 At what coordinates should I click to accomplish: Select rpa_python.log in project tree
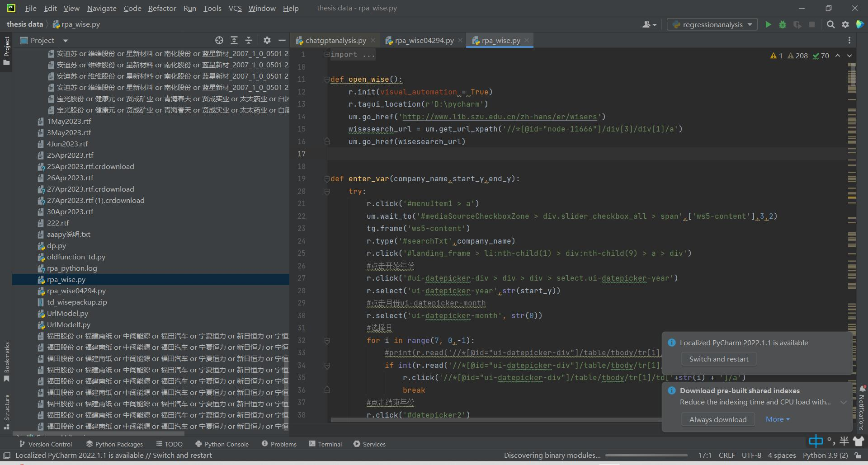coord(71,268)
